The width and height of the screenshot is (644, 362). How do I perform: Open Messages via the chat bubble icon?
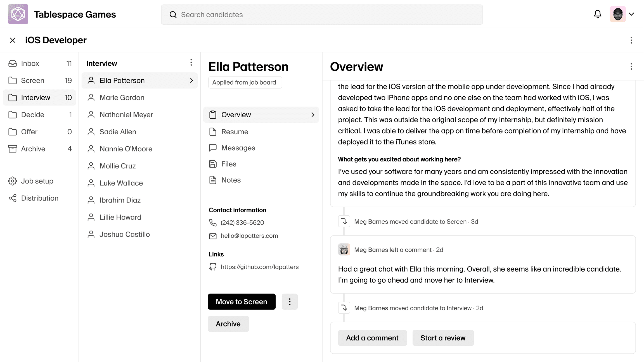(213, 148)
